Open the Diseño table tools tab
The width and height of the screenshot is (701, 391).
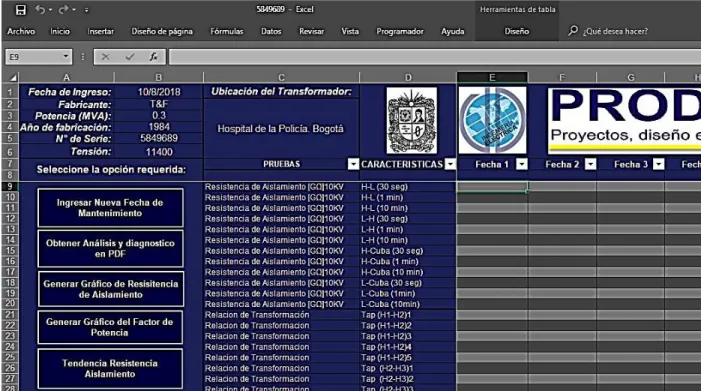click(x=517, y=31)
